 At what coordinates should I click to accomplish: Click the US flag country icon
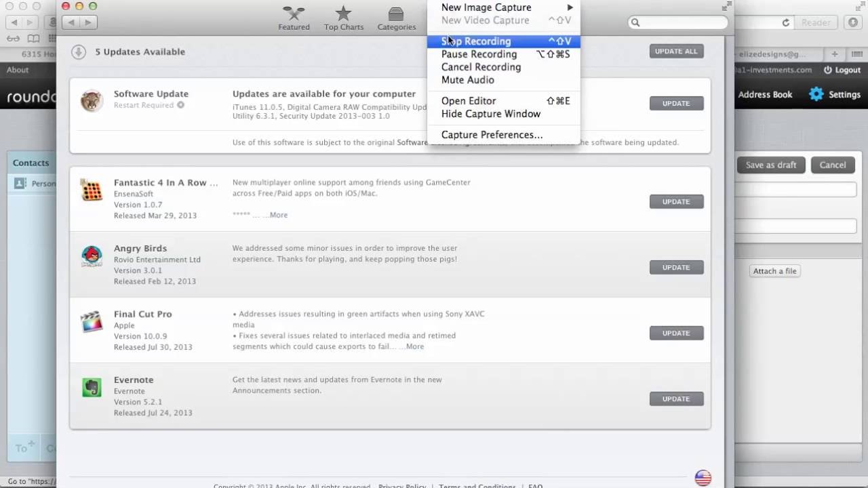703,478
